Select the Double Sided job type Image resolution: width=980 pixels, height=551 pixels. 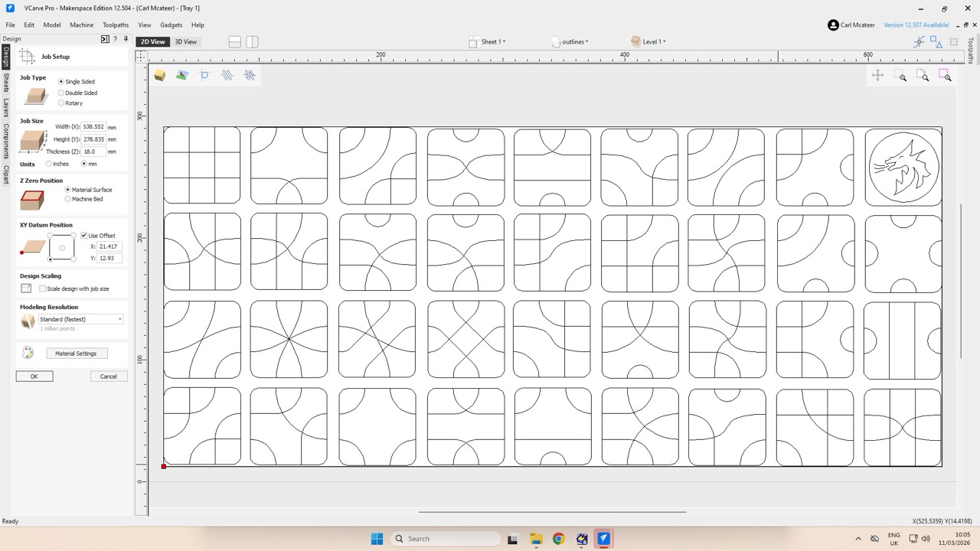[61, 93]
